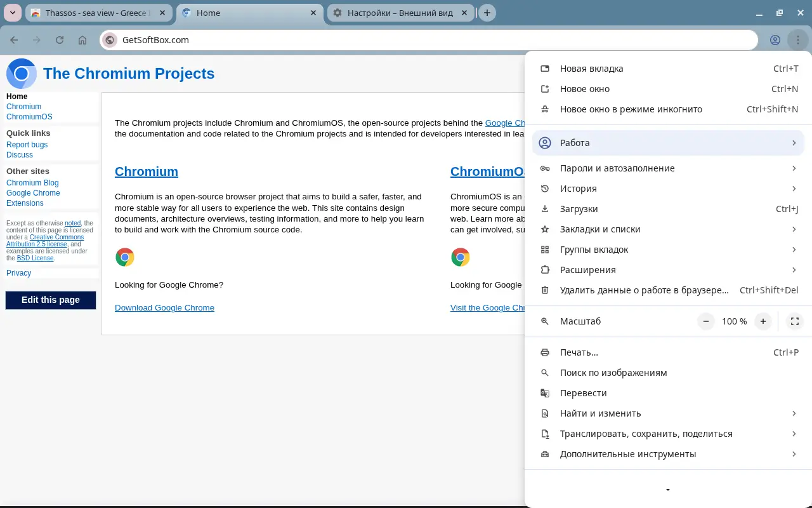Open the Download Google Chrome link

point(164,308)
